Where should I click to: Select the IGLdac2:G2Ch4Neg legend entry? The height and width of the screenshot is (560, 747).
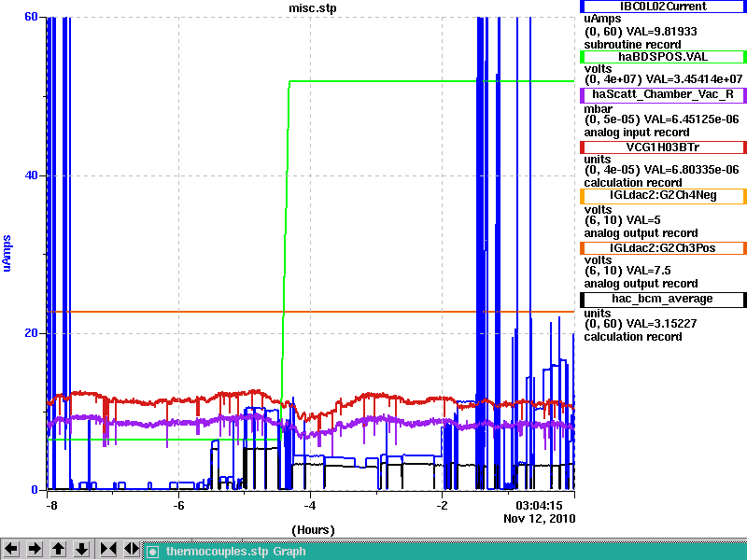pos(663,196)
